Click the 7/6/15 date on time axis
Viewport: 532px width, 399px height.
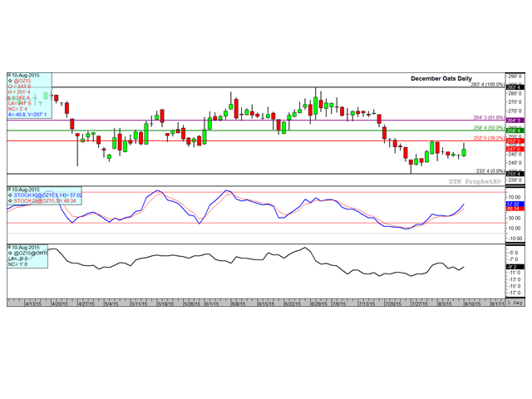tap(339, 303)
